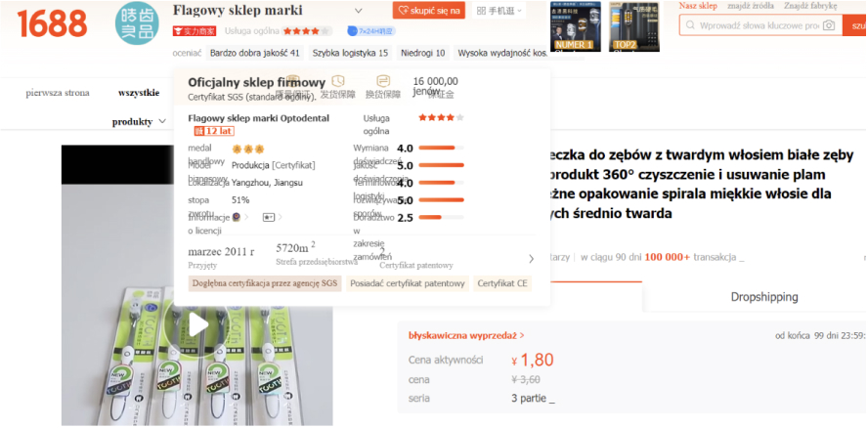Open the mobile shop dropdown
Viewport: 868px width, 428px height.
[x=499, y=11]
